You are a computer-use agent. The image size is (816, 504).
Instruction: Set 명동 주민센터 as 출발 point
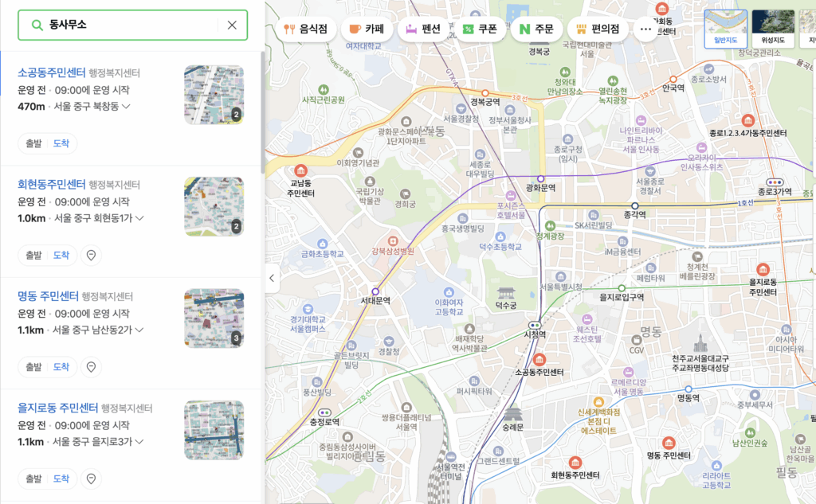tap(33, 367)
